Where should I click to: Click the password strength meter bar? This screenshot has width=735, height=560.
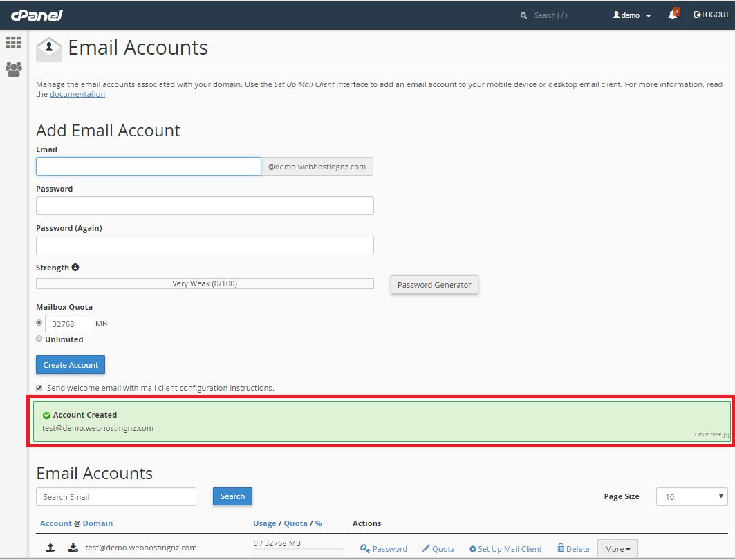point(205,283)
